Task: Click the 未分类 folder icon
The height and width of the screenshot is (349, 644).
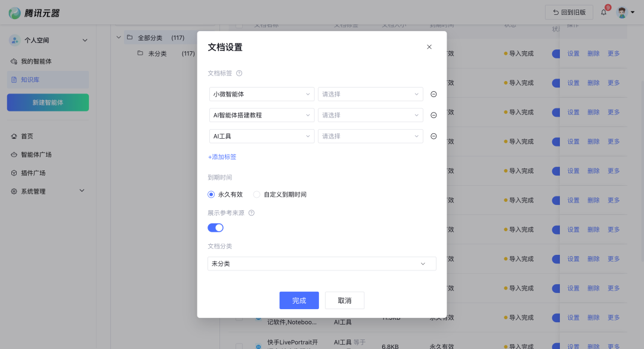Action: pyautogui.click(x=141, y=54)
